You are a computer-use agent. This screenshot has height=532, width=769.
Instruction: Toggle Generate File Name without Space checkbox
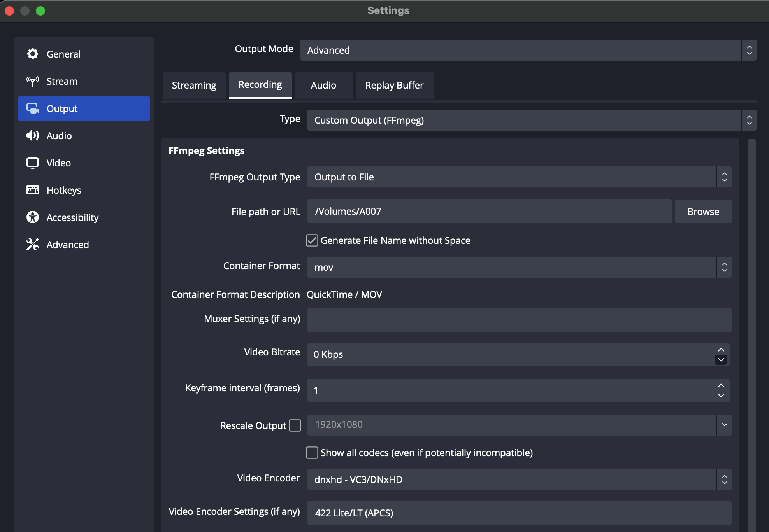coord(312,240)
